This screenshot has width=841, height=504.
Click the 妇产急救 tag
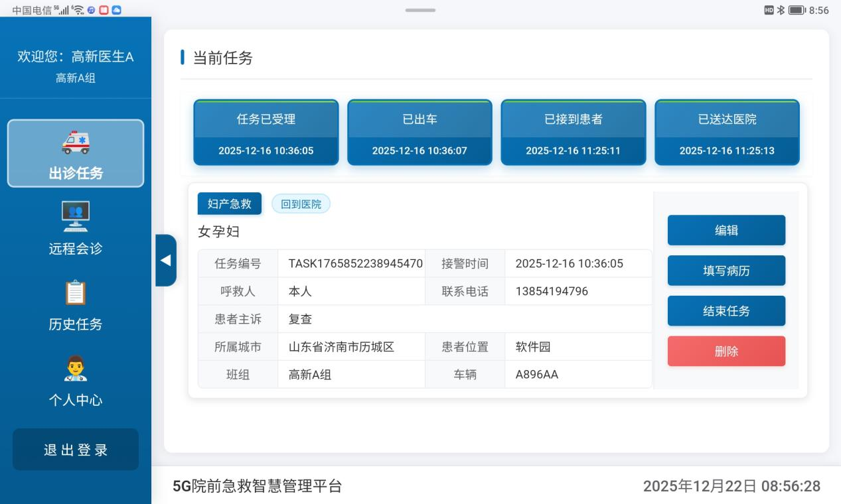click(230, 204)
